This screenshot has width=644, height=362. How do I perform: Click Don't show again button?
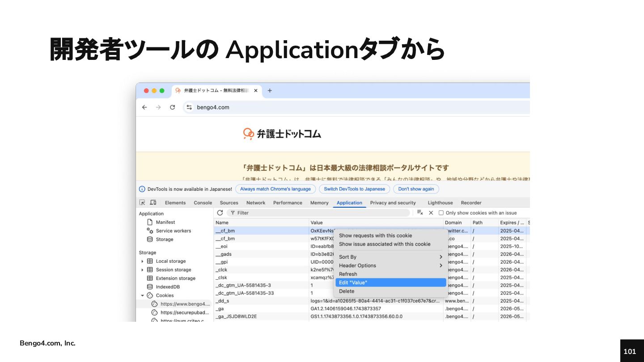(x=416, y=189)
